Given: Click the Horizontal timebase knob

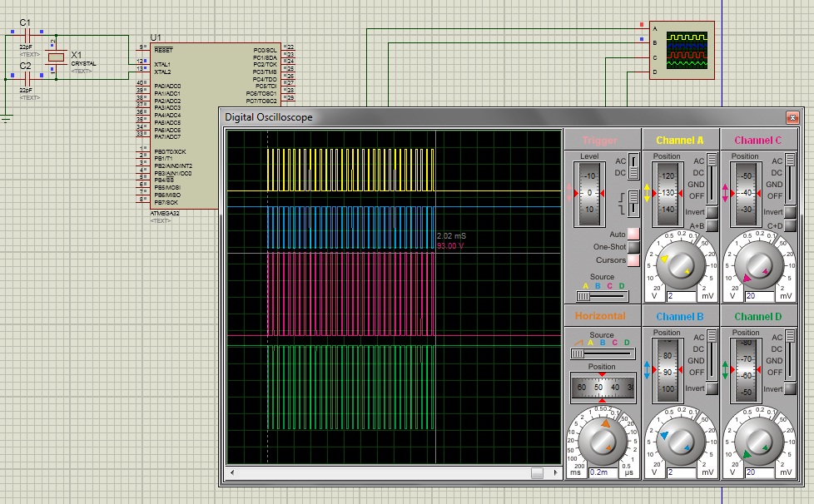Looking at the screenshot, I should (603, 442).
